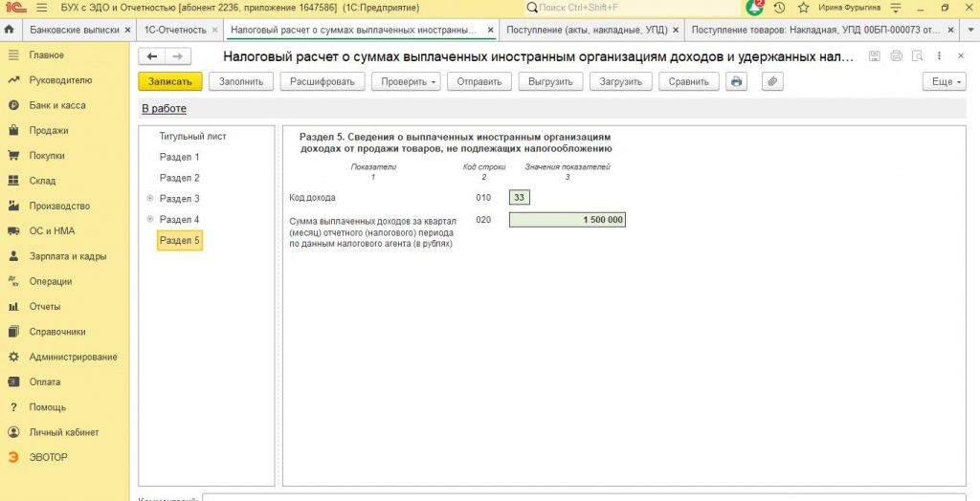The height and width of the screenshot is (501, 980).
Task: Open the Проверить dropdown button
Action: 406,82
